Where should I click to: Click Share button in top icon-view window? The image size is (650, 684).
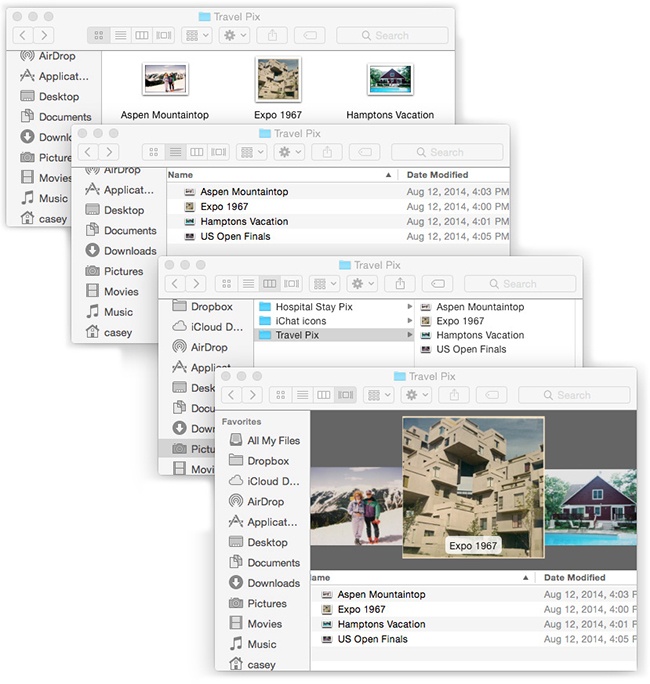pyautogui.click(x=272, y=35)
